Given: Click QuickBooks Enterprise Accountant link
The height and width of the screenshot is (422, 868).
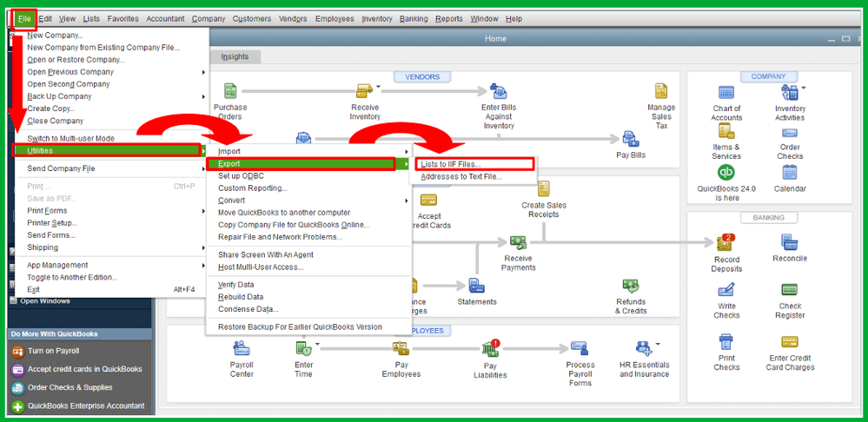Looking at the screenshot, I should pyautogui.click(x=86, y=406).
